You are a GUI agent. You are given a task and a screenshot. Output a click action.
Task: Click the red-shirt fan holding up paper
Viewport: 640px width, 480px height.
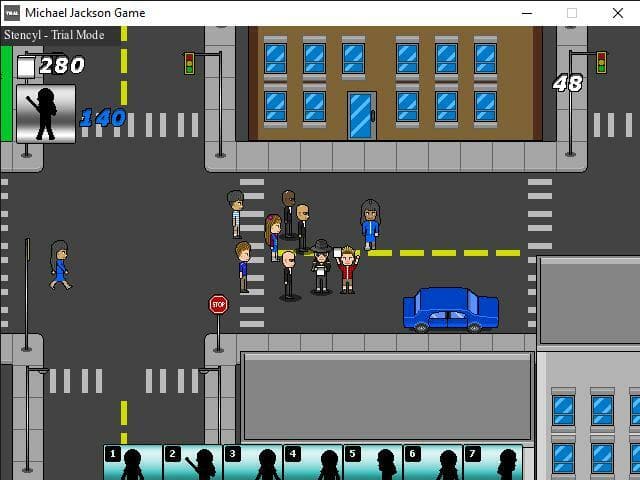pos(347,270)
